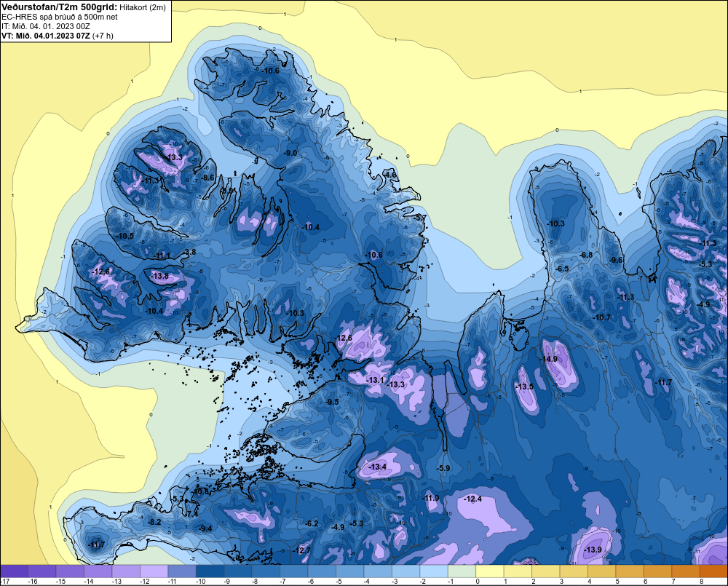Image resolution: width=728 pixels, height=586 pixels.
Task: Click the 'VT: Mið. 04.01.2023 07Z' valid time
Action: [x=46, y=35]
